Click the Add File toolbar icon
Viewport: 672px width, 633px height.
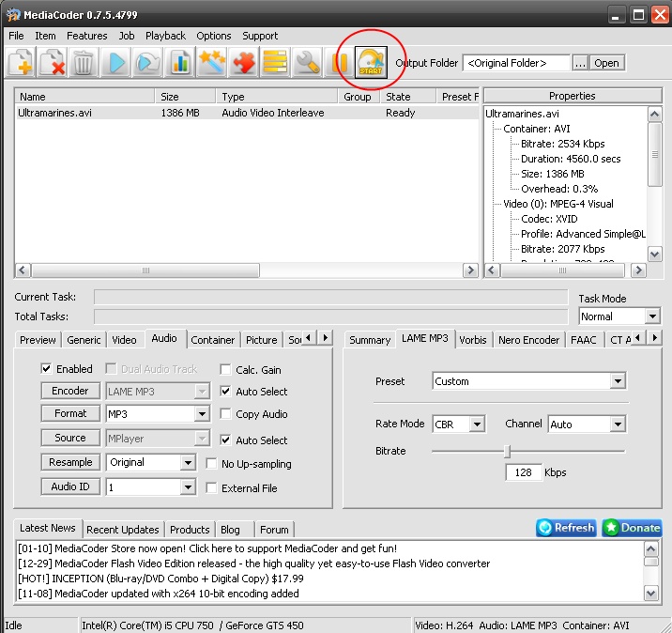tap(21, 63)
